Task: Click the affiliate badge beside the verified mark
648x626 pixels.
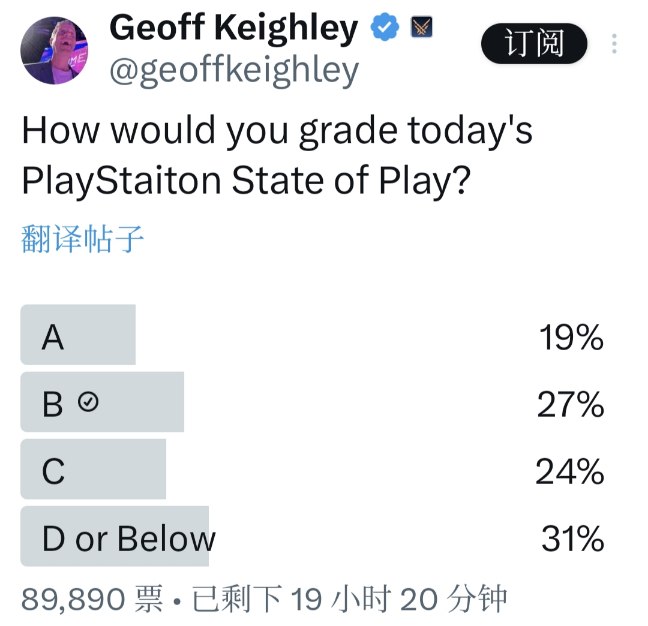Action: click(x=422, y=28)
